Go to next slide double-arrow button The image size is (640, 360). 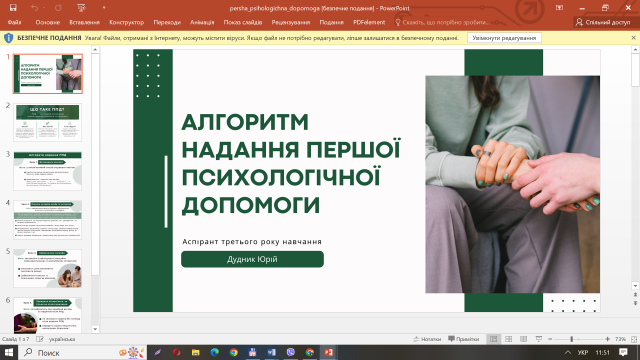tap(635, 303)
